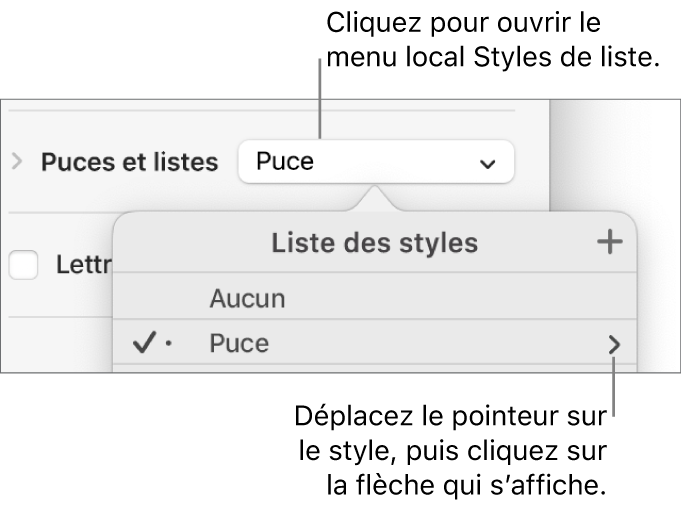This screenshot has height=511, width=681.
Task: Click the 'Cliquez pour ouvrir le menu local' callout text
Action: pos(495,41)
